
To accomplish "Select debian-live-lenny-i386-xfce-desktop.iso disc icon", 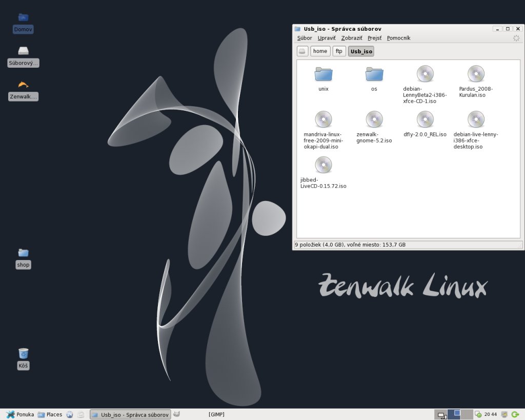I will [476, 119].
